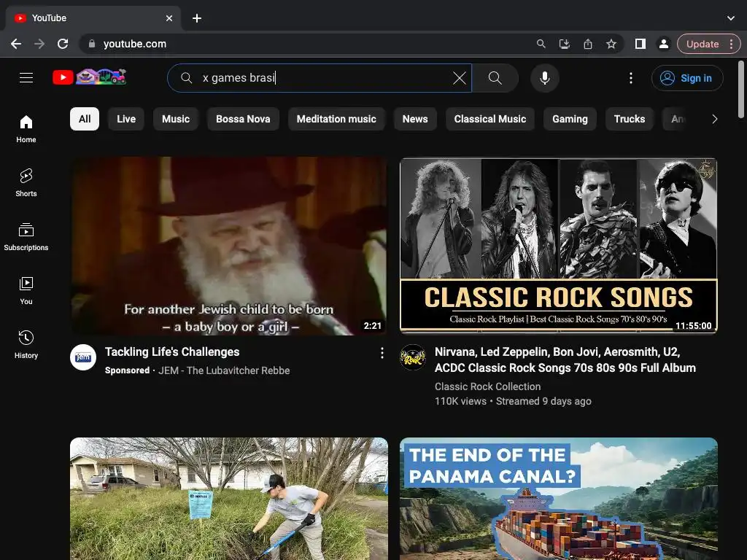Show more filter chips with arrow
Viewport: 747px width, 560px height.
pyautogui.click(x=714, y=119)
